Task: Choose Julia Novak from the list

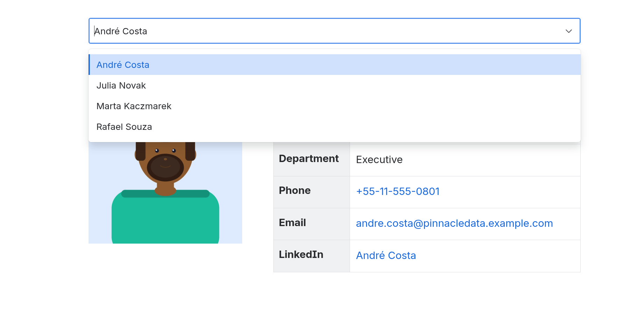Action: pyautogui.click(x=121, y=85)
